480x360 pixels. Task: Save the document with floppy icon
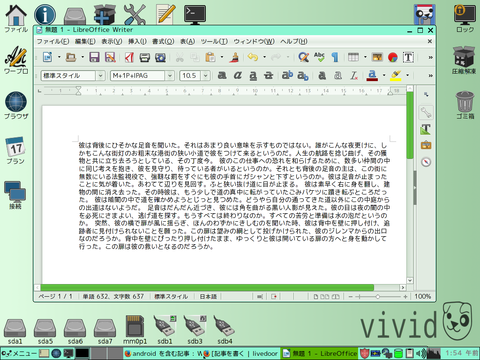click(94, 57)
